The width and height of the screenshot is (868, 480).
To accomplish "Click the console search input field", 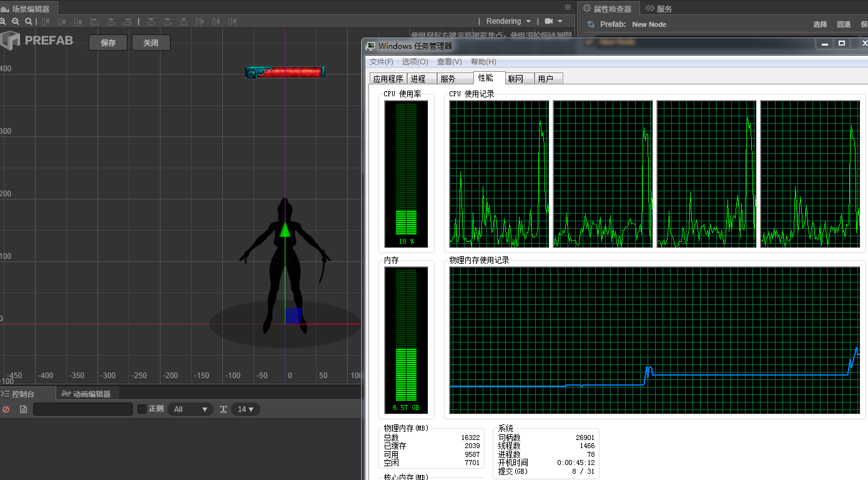I will click(82, 409).
